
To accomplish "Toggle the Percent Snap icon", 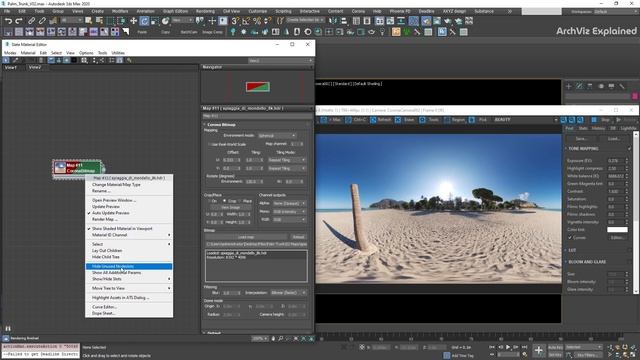I will pyautogui.click(x=257, y=21).
